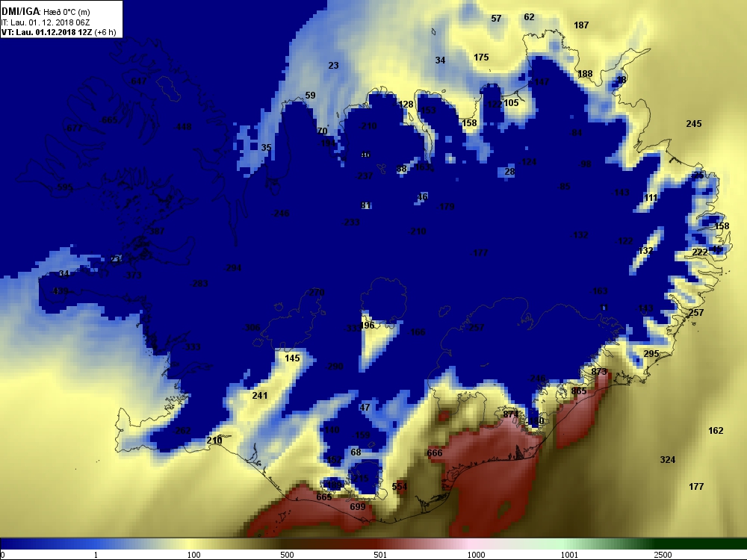Click the map value '175'
The width and height of the screenshot is (747, 560).
tap(481, 57)
